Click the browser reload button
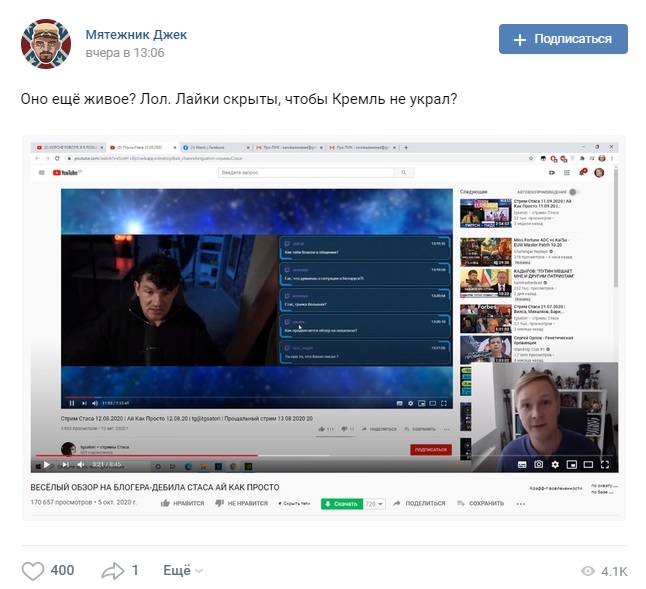 coord(57,158)
